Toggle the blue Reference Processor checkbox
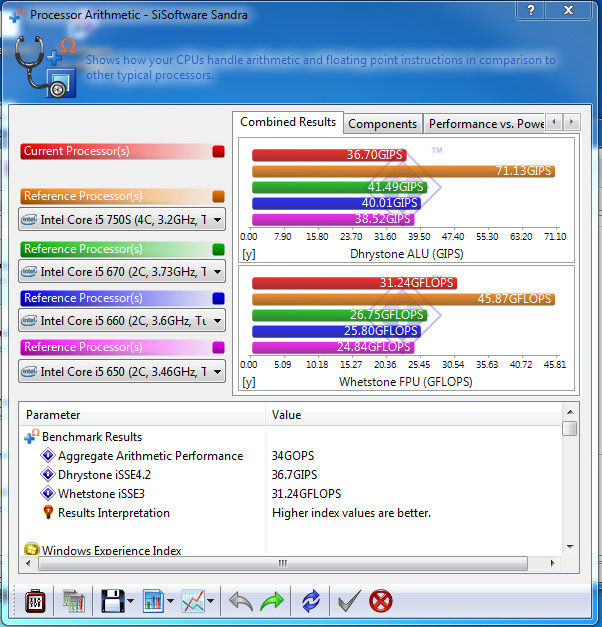The image size is (602, 627). tap(218, 298)
